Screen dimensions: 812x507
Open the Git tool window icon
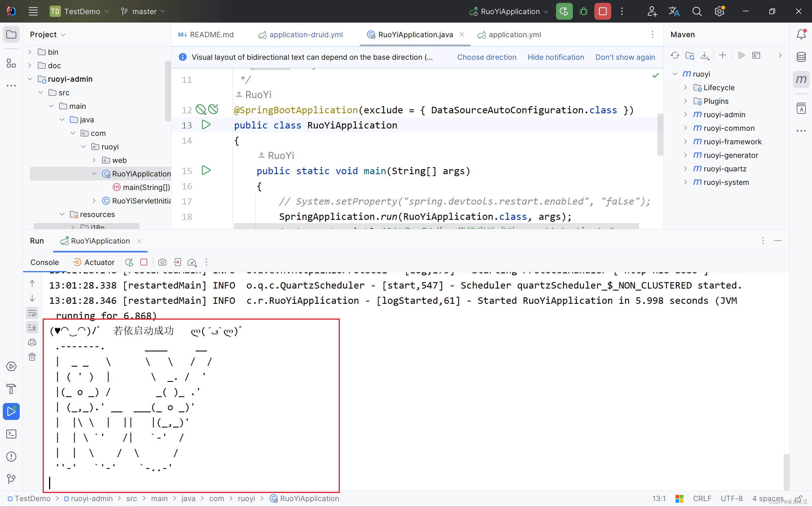11,479
